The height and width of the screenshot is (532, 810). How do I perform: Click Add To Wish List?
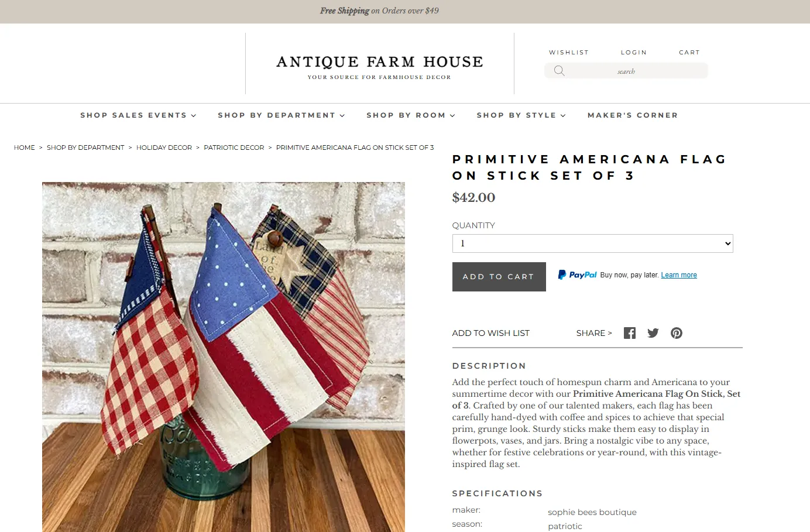(490, 333)
